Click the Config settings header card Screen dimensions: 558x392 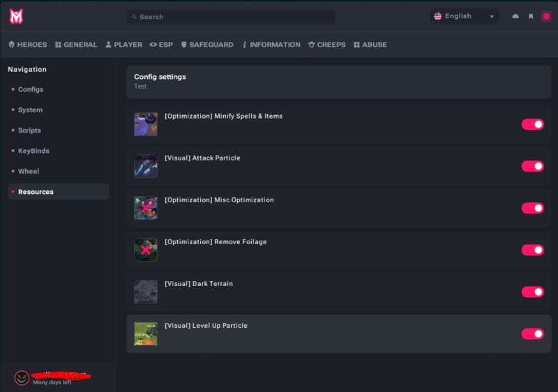[x=339, y=82]
